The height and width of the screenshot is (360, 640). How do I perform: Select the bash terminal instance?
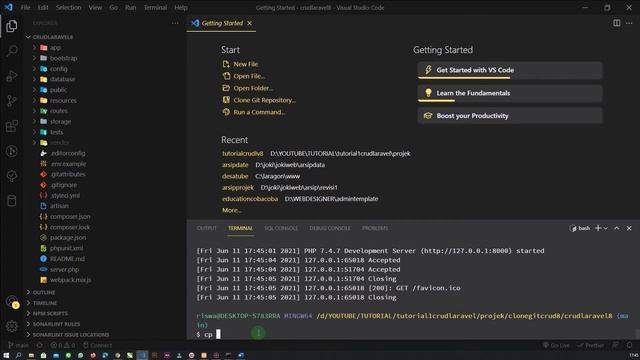coord(580,228)
